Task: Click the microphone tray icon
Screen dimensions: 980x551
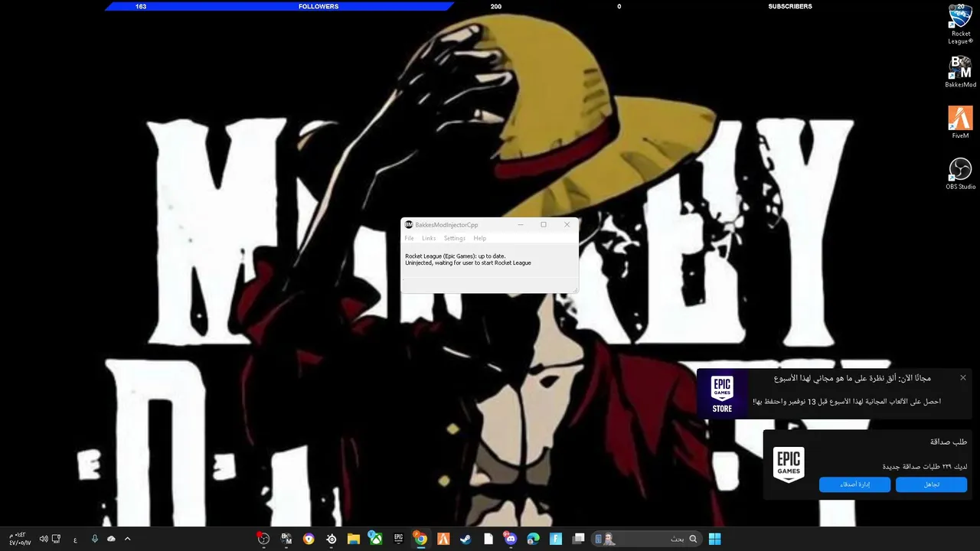Action: click(94, 539)
